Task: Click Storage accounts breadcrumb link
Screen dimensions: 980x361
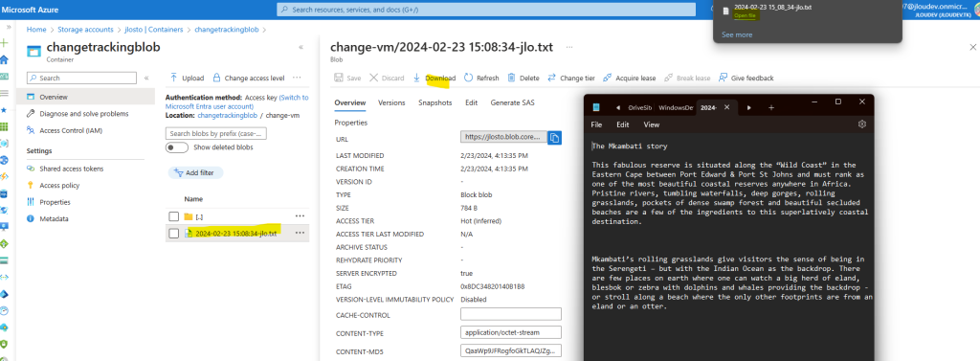Action: coord(85,30)
